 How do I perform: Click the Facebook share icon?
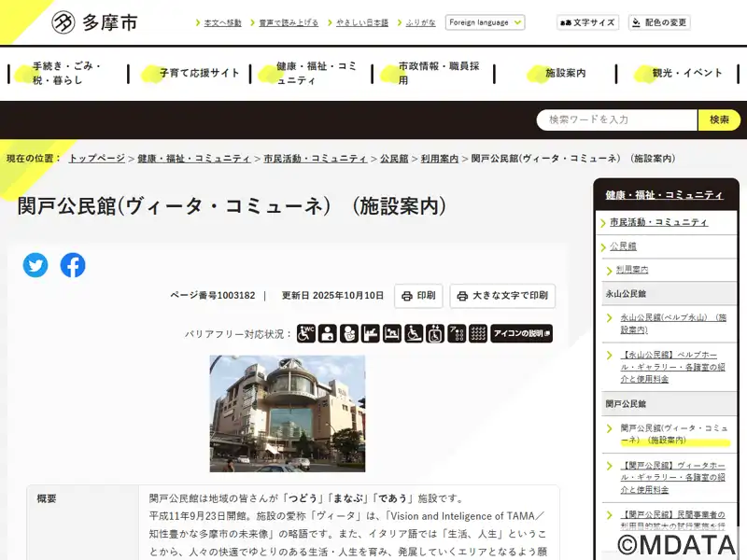[x=73, y=265]
